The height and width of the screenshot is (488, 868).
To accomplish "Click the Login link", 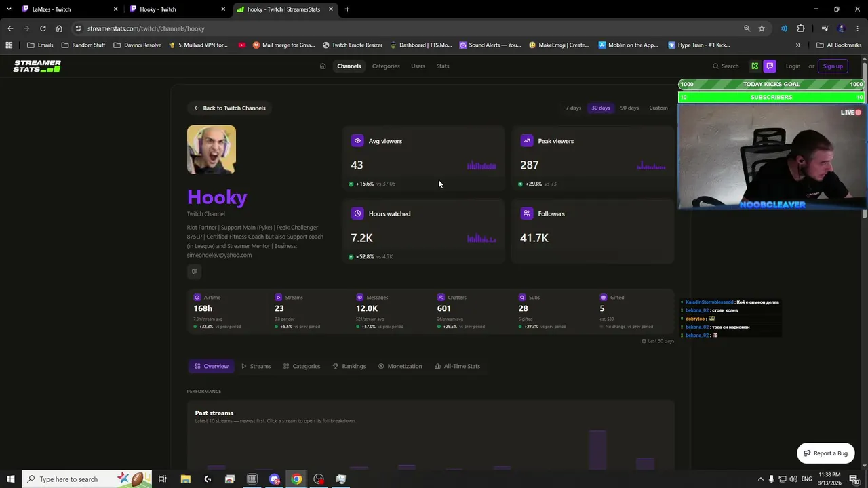I will pos(793,66).
